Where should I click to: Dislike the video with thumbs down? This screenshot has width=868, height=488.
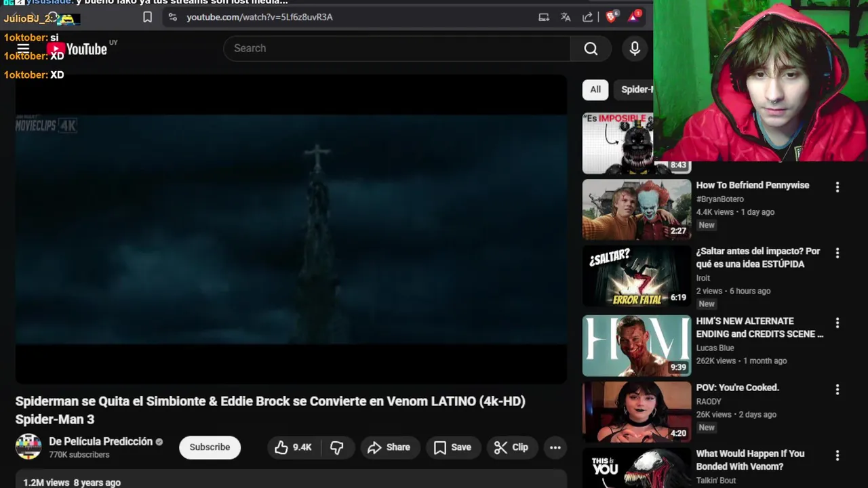[337, 447]
